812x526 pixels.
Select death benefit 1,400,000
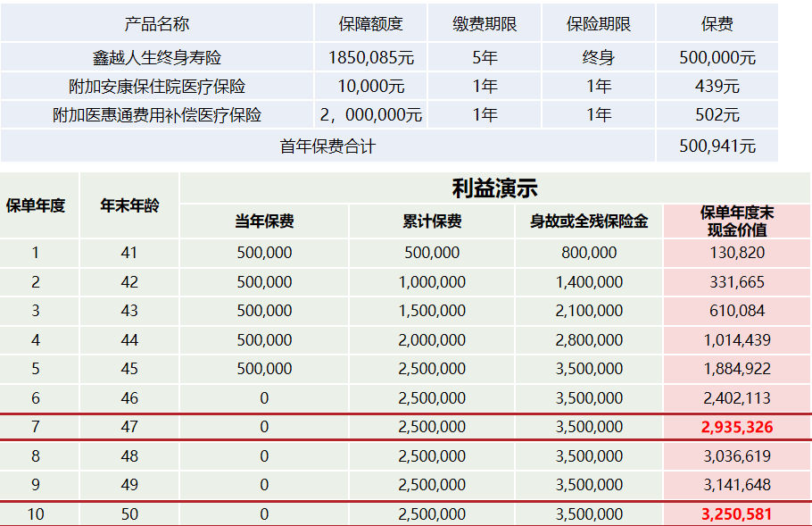tap(589, 282)
